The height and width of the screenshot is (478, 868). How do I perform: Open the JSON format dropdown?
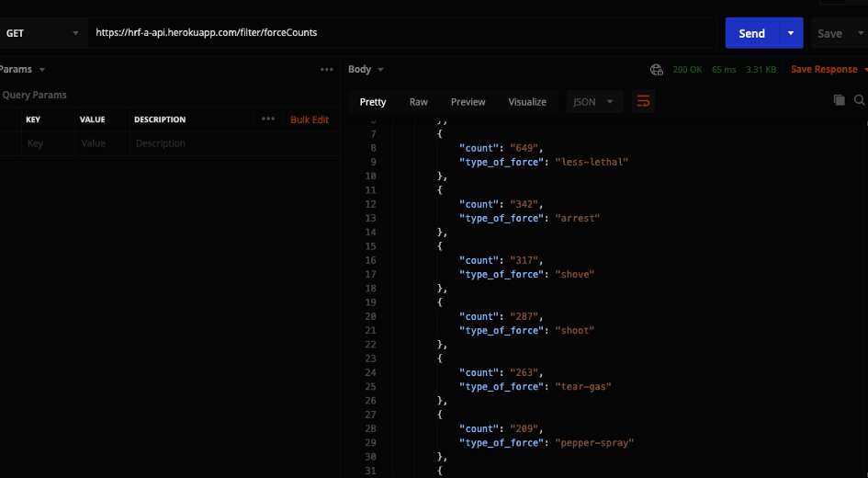click(x=594, y=102)
